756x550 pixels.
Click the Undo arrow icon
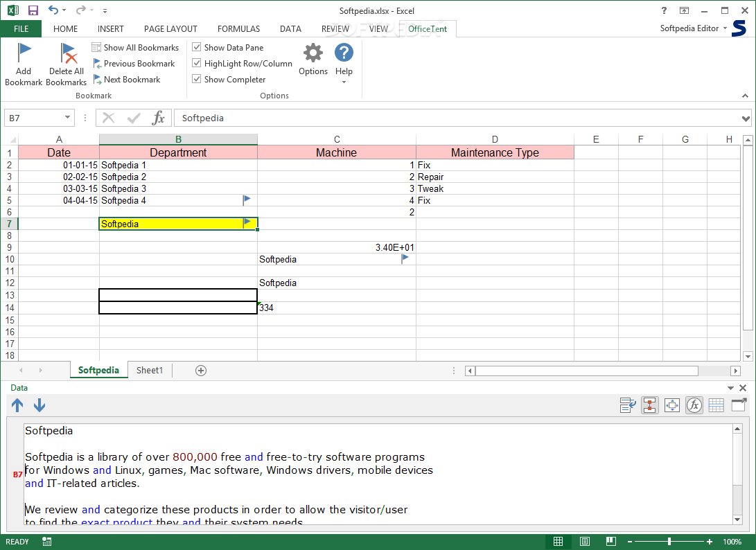[x=53, y=10]
